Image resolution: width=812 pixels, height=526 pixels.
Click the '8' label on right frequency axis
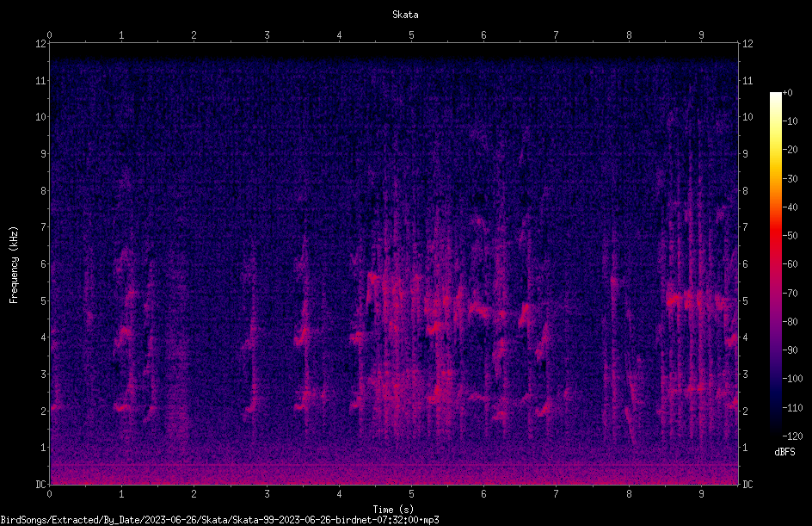(x=745, y=191)
